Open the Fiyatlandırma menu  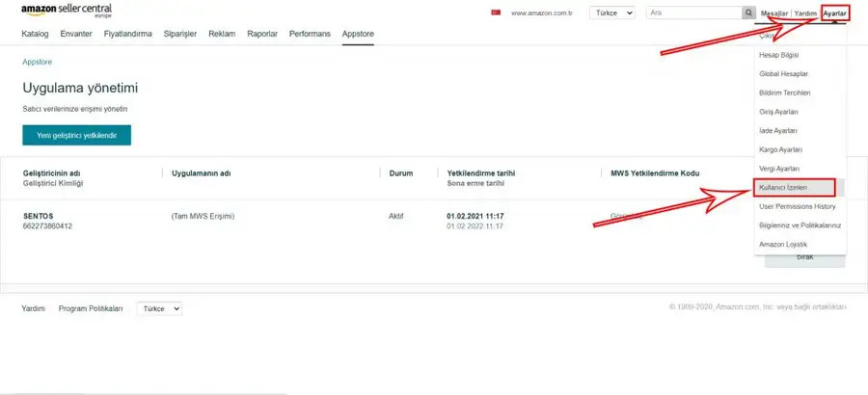tap(128, 34)
